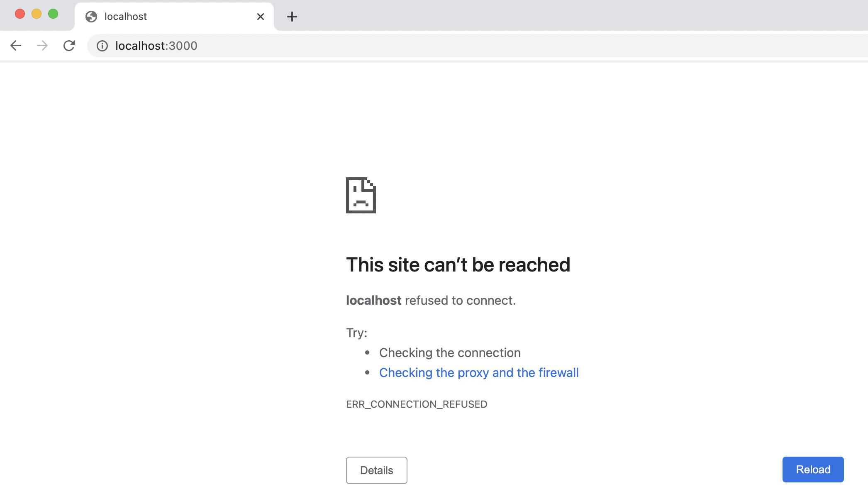Click the red close traffic light
Screen dimensions: 868x504
coord(20,14)
